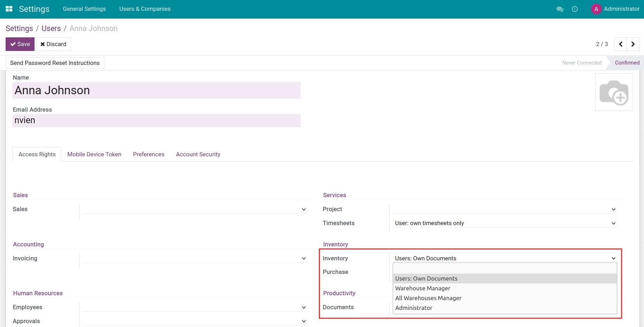Switch to the Preferences tab

pos(149,154)
